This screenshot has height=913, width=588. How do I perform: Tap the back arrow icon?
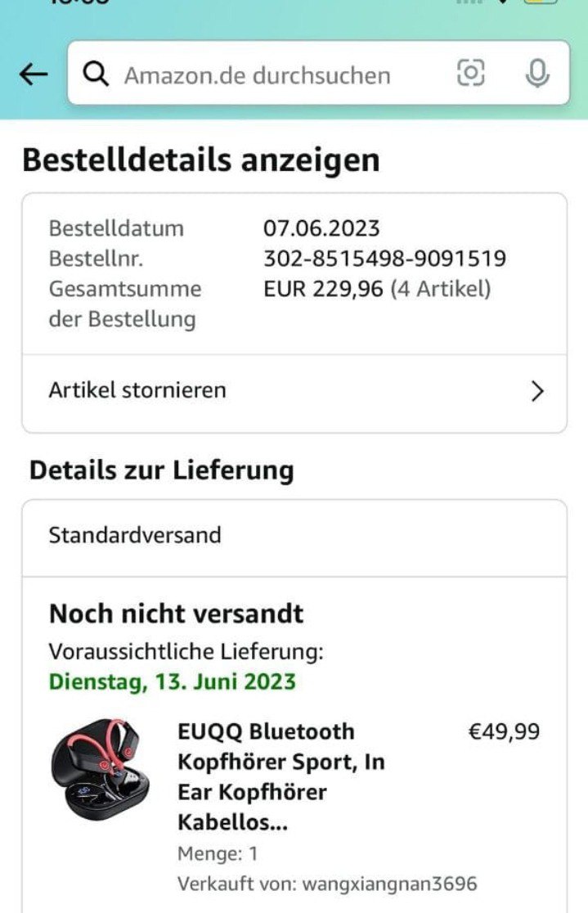[x=34, y=74]
